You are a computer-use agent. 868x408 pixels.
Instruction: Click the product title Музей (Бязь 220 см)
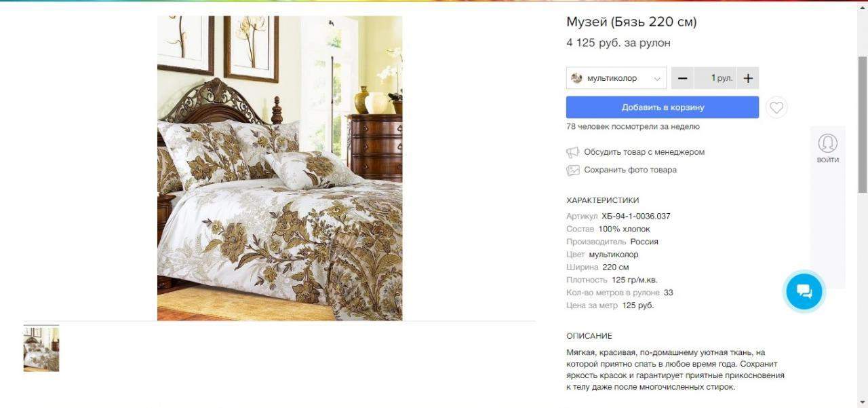pos(631,22)
